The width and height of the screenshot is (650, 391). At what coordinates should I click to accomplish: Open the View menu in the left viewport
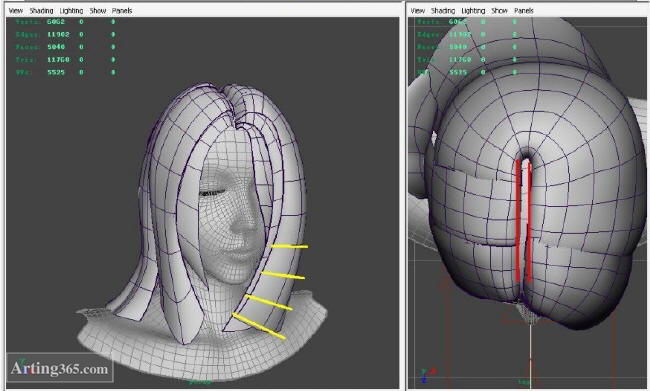(x=16, y=11)
